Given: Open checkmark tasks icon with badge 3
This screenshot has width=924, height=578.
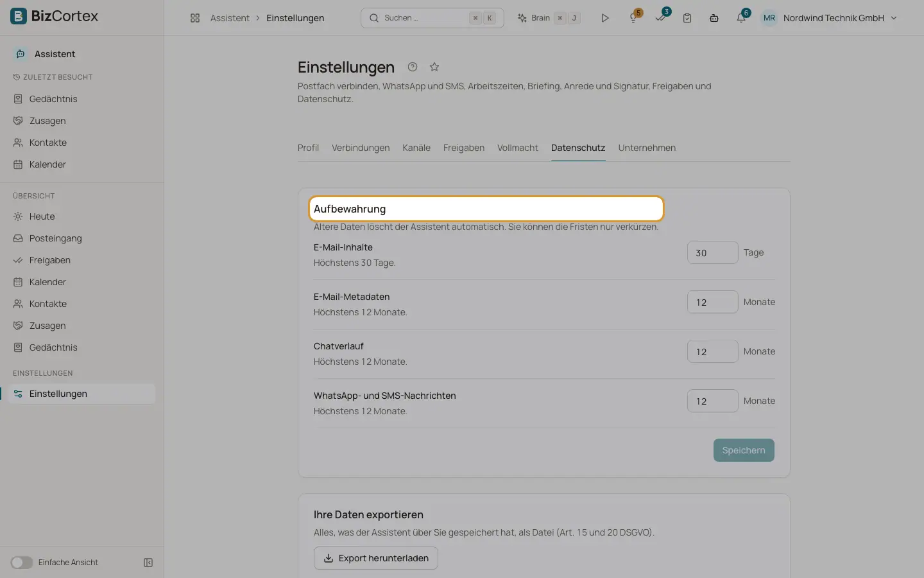Looking at the screenshot, I should point(661,17).
